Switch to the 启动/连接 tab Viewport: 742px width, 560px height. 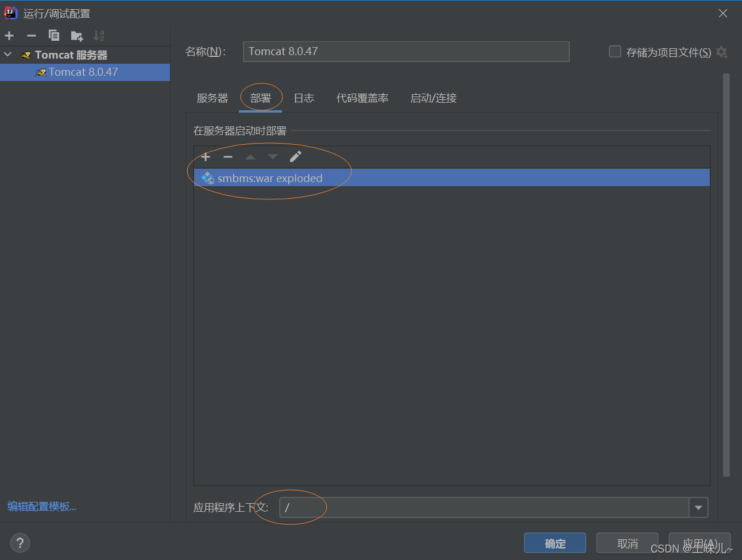point(434,98)
